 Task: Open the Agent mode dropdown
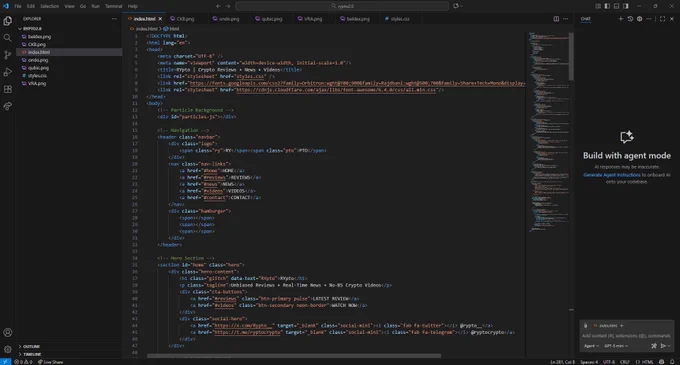pyautogui.click(x=591, y=346)
